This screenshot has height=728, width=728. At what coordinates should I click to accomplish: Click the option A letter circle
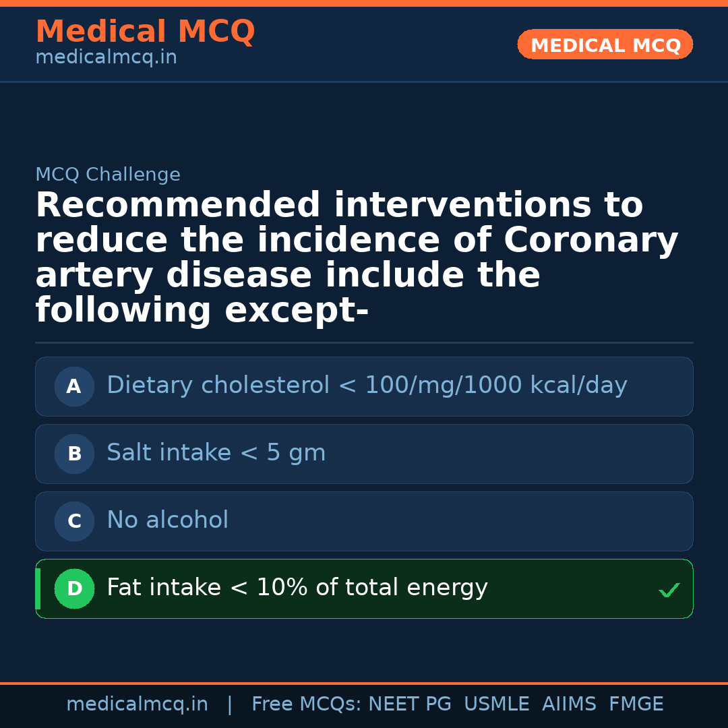[74, 386]
